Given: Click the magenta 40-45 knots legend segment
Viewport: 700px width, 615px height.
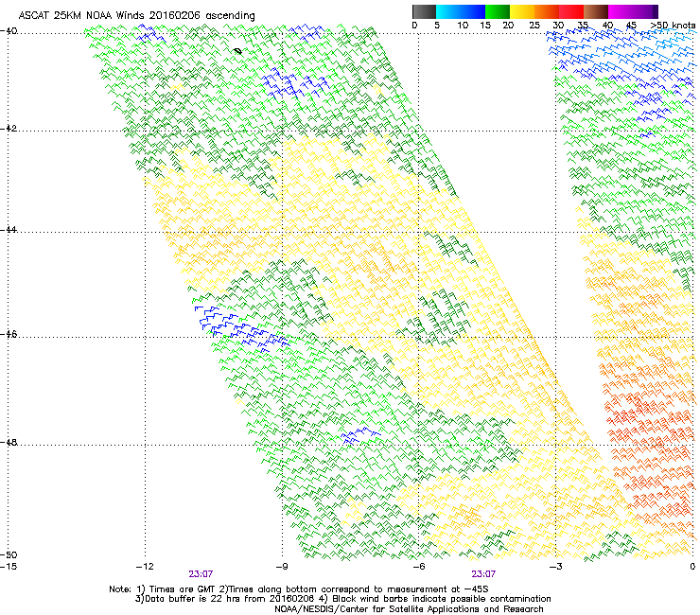Looking at the screenshot, I should point(621,11).
